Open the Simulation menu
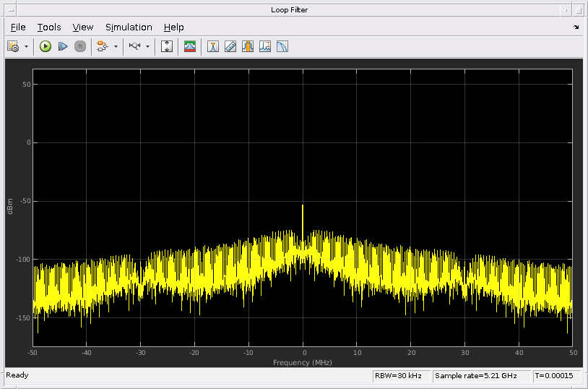The image size is (588, 389). click(x=129, y=27)
